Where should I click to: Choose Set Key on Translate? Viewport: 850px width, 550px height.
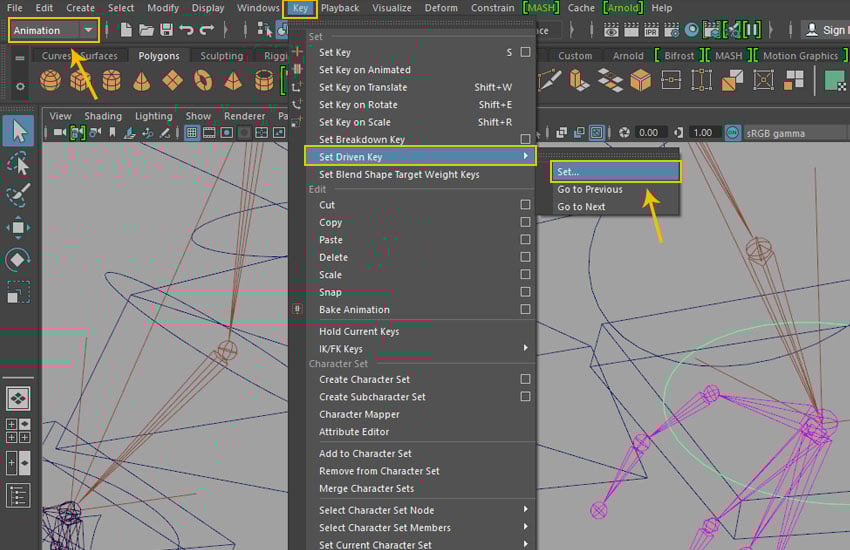(x=363, y=87)
